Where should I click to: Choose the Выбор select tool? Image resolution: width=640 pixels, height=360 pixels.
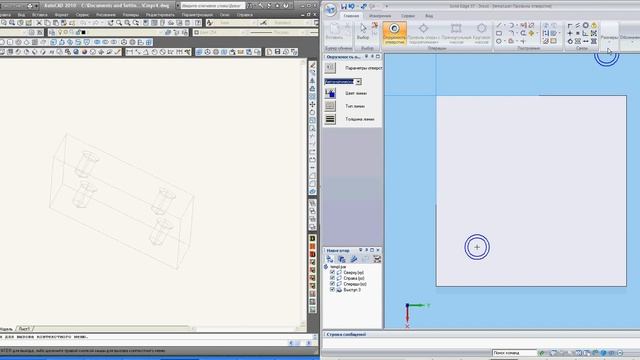(x=363, y=31)
